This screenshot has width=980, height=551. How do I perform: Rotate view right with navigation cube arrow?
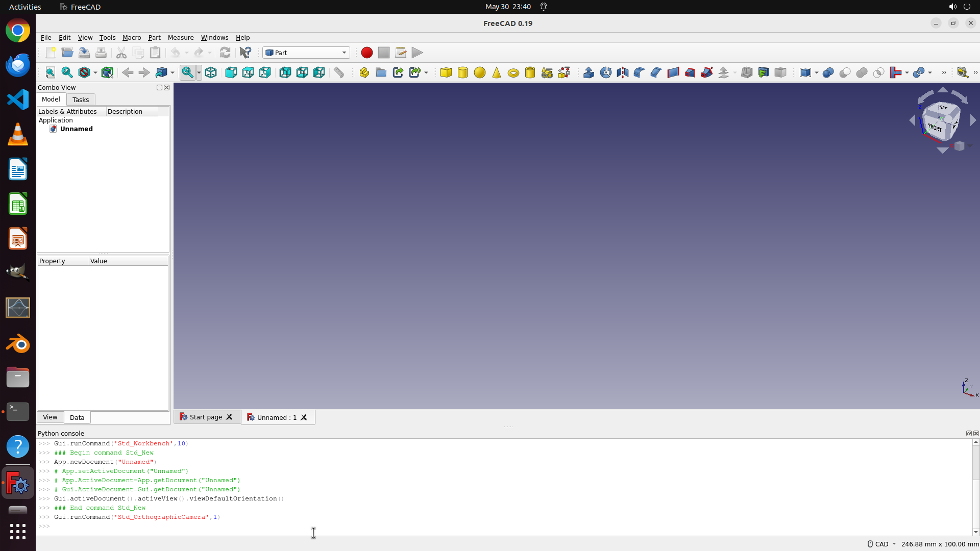(973, 120)
